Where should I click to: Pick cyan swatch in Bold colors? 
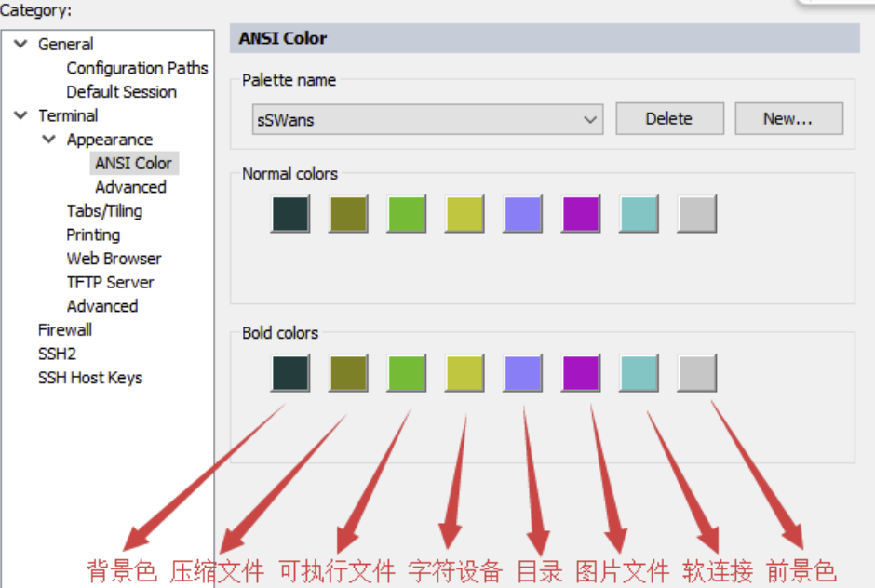click(639, 373)
